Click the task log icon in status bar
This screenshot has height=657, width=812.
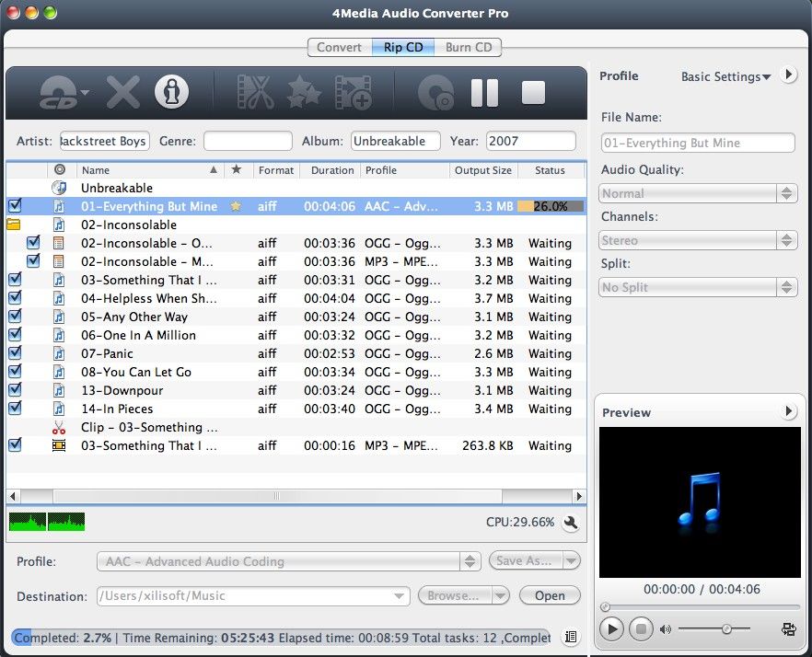pos(571,637)
